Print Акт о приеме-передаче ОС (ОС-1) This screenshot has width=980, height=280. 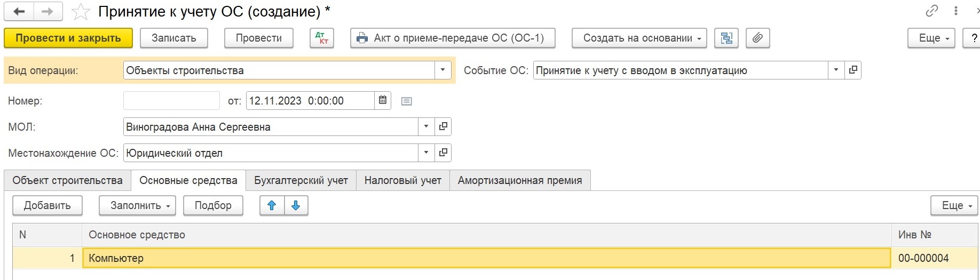coord(453,38)
